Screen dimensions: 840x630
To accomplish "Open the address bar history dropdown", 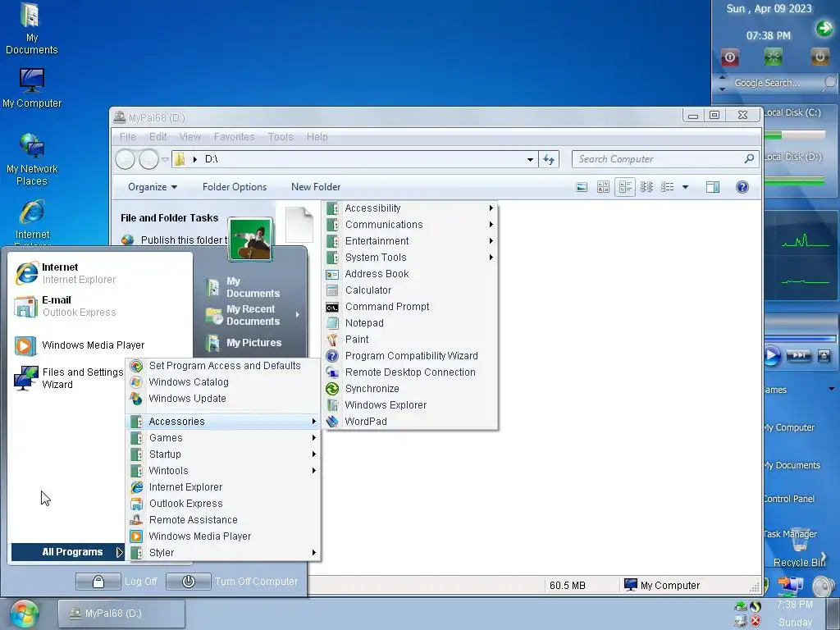I will tap(530, 159).
